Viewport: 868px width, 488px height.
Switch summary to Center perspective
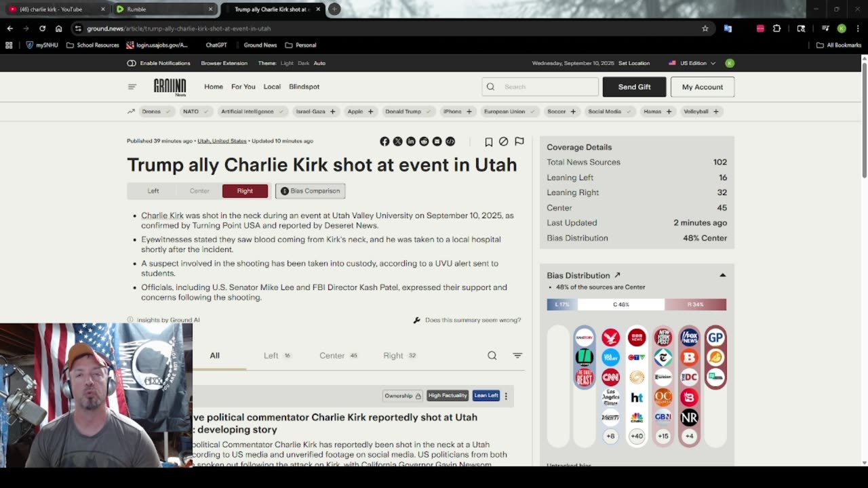click(x=199, y=191)
